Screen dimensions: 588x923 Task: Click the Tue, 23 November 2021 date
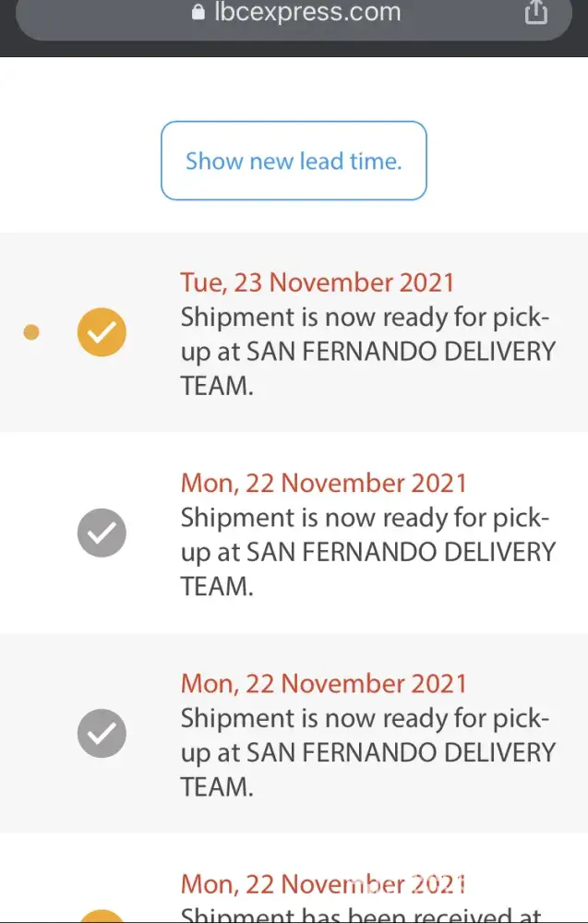tap(318, 282)
